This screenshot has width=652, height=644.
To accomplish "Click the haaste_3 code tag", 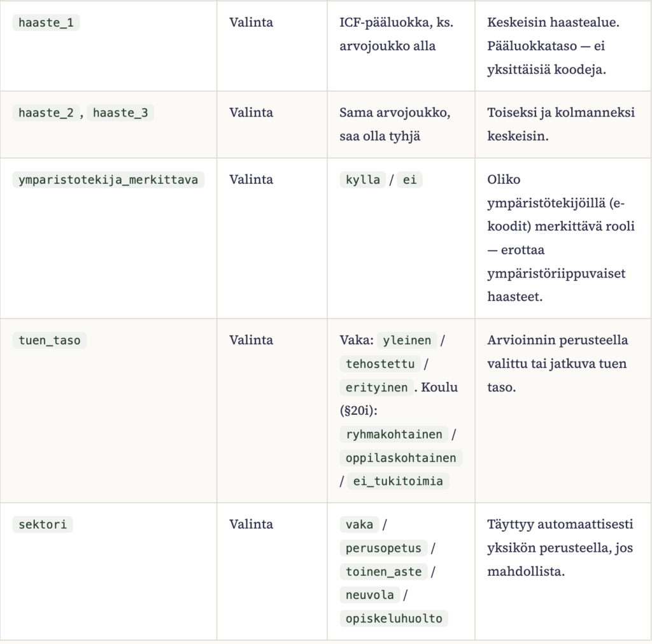I will pos(120,113).
